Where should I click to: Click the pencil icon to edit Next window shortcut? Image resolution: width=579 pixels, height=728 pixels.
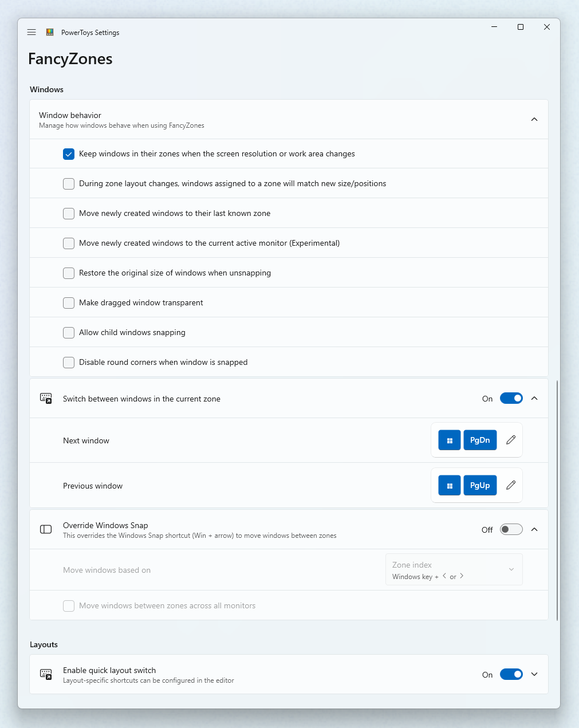510,440
